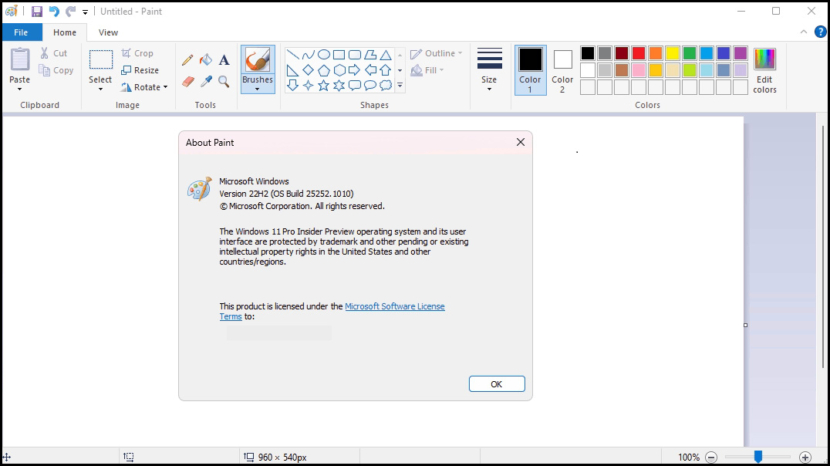The image size is (830, 466).
Task: Choose the Line shape
Action: click(x=292, y=55)
